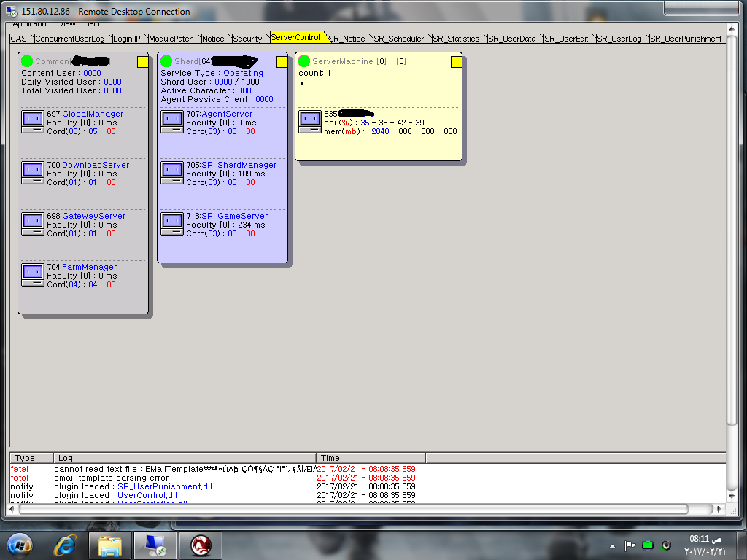
Task: Click main panel vertical scrollbar up arrow
Action: pyautogui.click(x=731, y=28)
